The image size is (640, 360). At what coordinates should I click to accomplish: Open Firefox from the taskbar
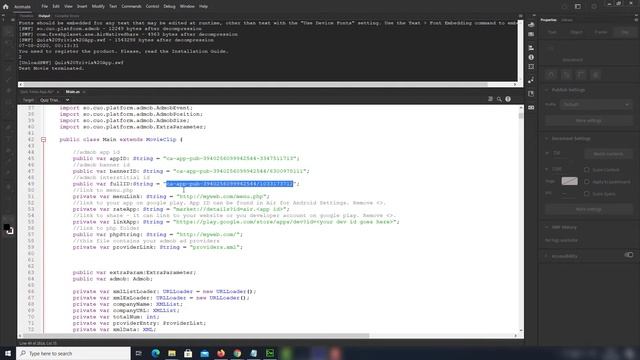tap(221, 353)
